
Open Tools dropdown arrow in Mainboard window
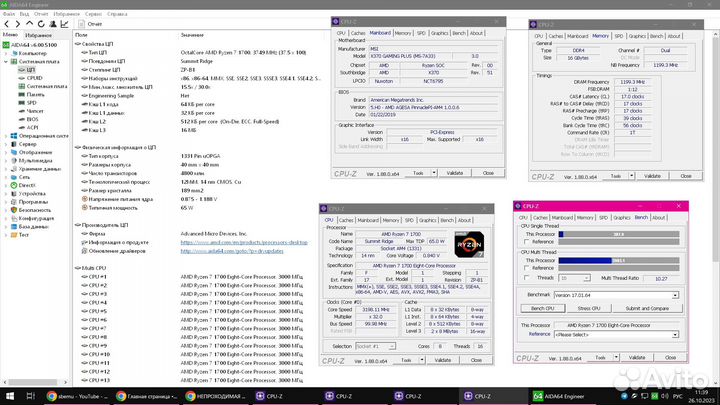click(434, 173)
